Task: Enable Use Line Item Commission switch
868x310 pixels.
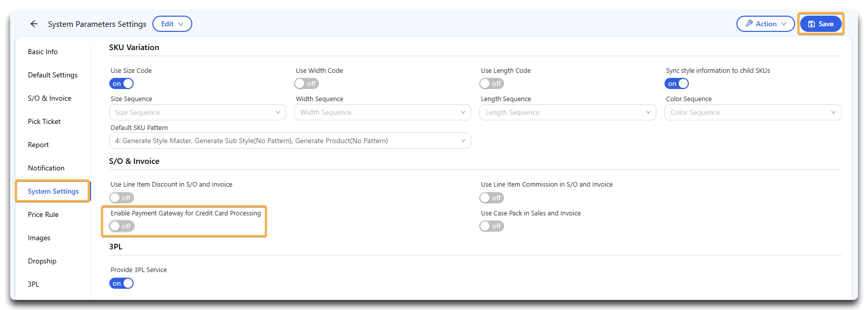Action: 492,198
